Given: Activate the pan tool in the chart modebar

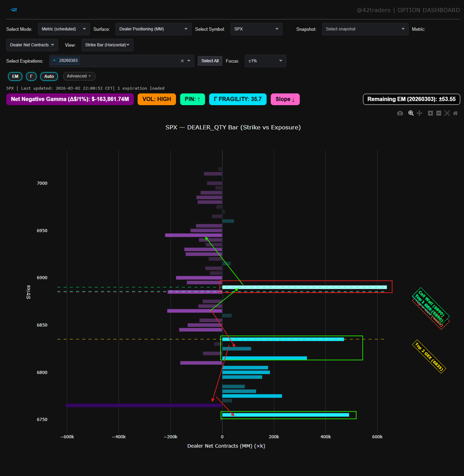Looking at the screenshot, I should coord(419,113).
